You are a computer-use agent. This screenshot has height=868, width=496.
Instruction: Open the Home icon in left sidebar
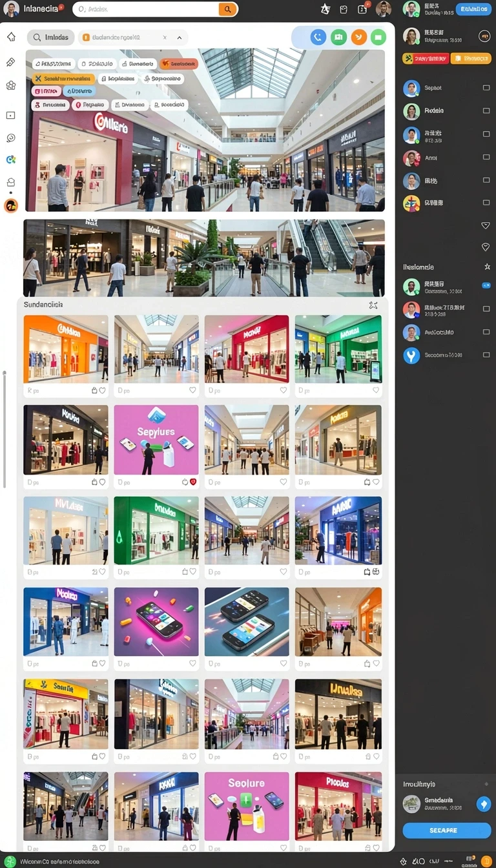11,37
